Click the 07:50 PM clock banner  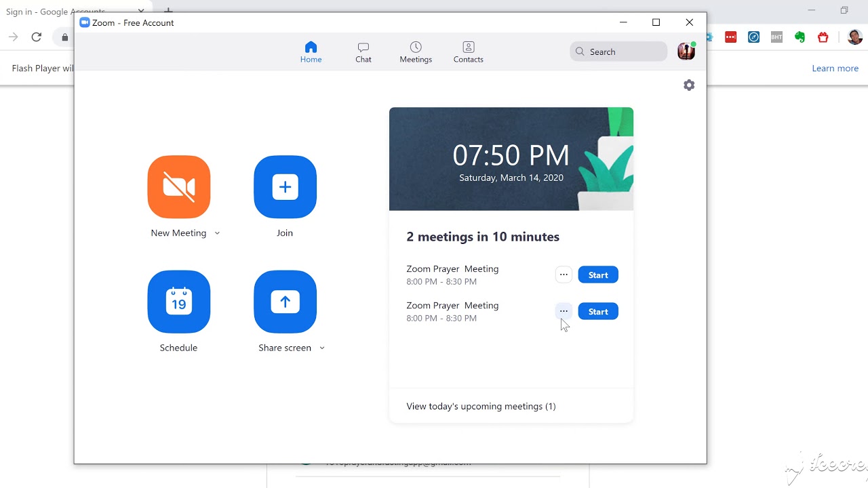(511, 159)
